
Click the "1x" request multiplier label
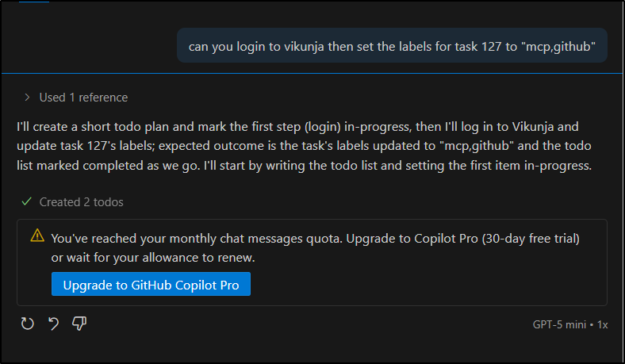pos(603,324)
